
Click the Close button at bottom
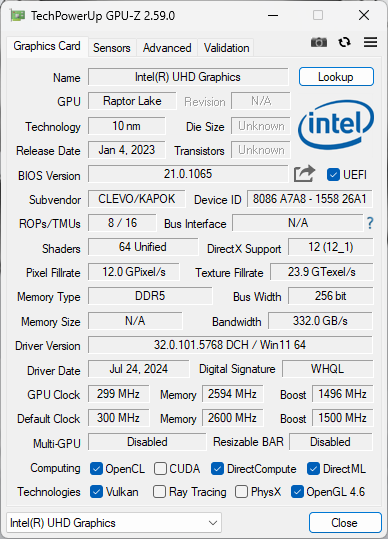[345, 523]
